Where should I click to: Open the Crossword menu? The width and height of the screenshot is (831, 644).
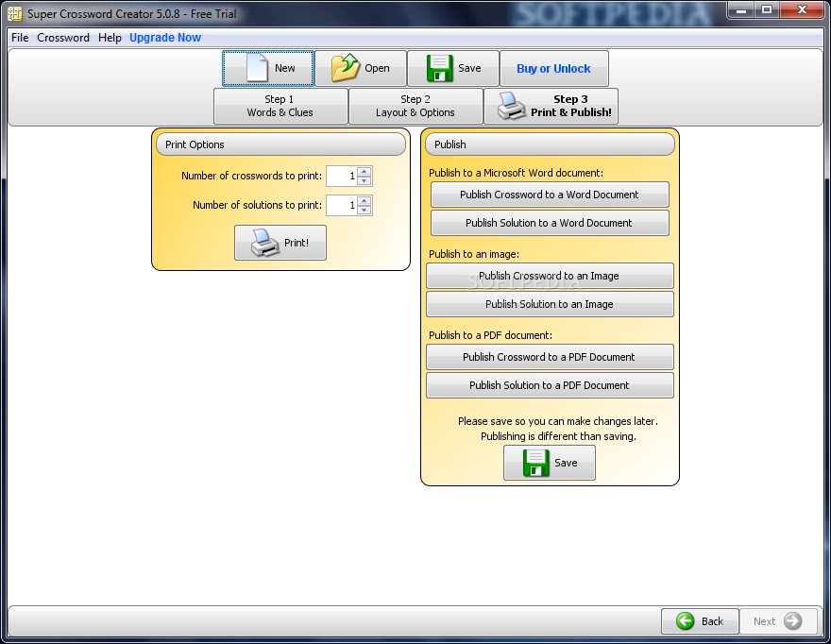click(63, 38)
